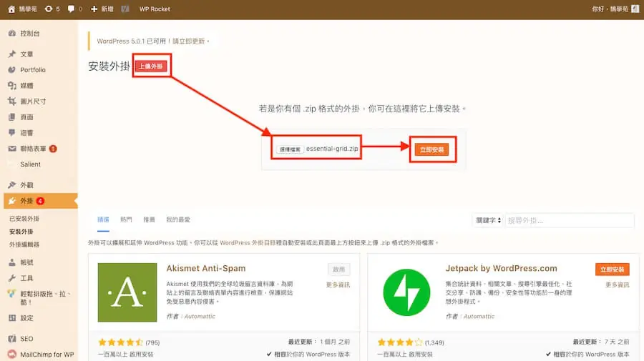
Task: Open the site home icon in admin bar
Action: tap(11, 9)
